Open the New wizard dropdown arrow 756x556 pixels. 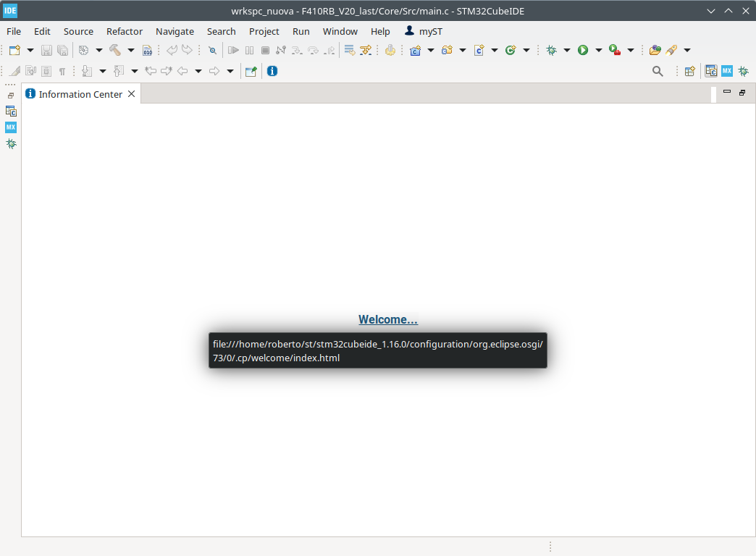click(29, 50)
